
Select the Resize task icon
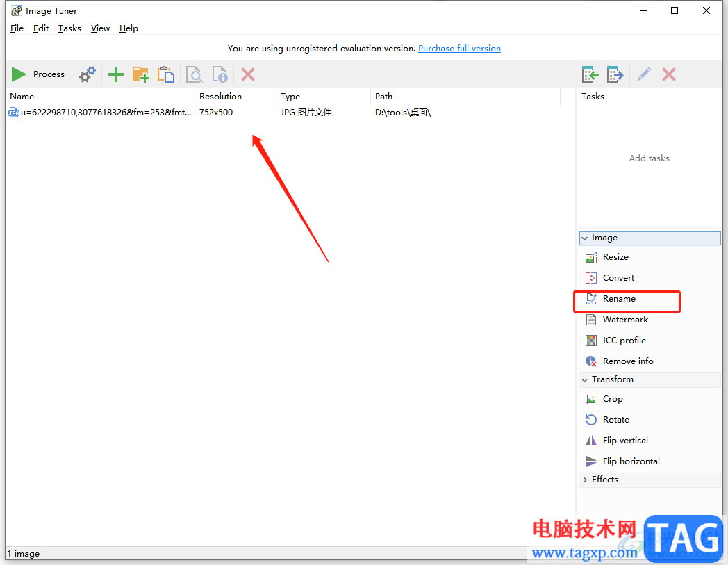coord(590,257)
